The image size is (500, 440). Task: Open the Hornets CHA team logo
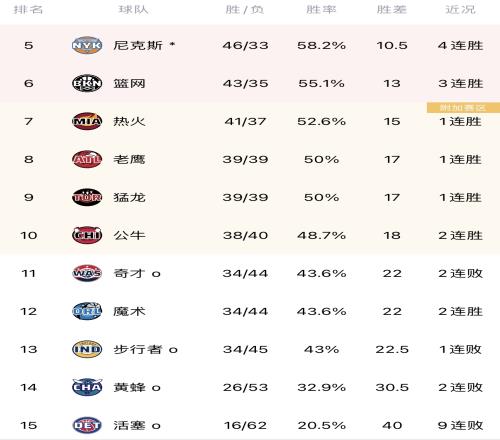click(87, 387)
